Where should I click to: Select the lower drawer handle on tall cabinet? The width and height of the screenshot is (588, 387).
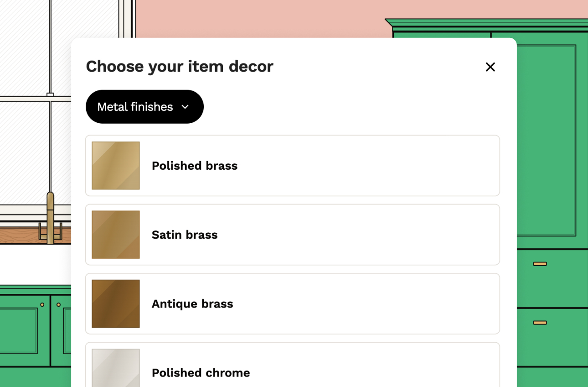[x=540, y=323]
